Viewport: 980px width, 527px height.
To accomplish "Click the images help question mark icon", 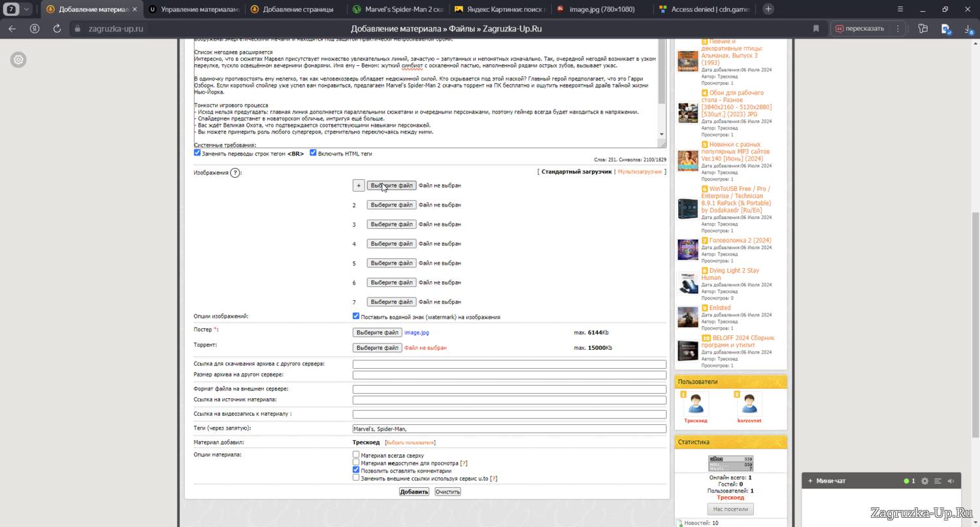I will pos(235,173).
